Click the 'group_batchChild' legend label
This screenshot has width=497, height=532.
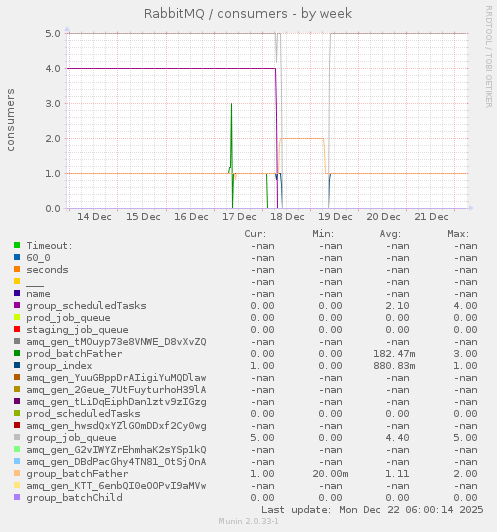pos(74,498)
